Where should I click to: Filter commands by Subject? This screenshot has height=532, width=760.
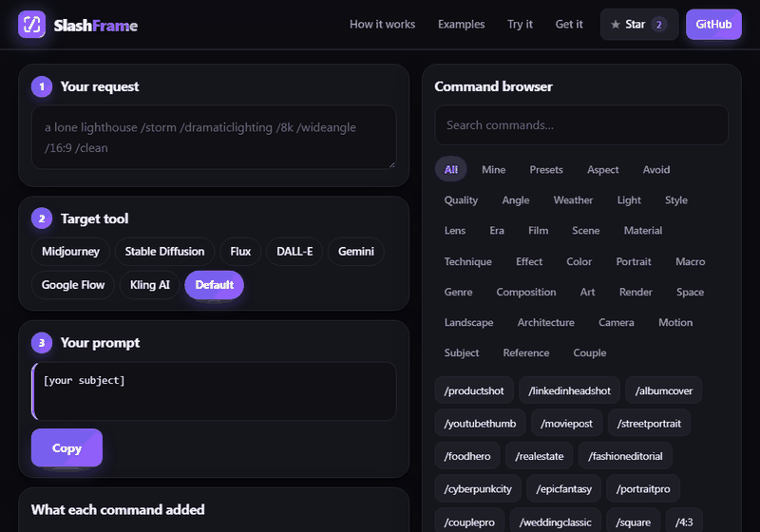point(462,353)
